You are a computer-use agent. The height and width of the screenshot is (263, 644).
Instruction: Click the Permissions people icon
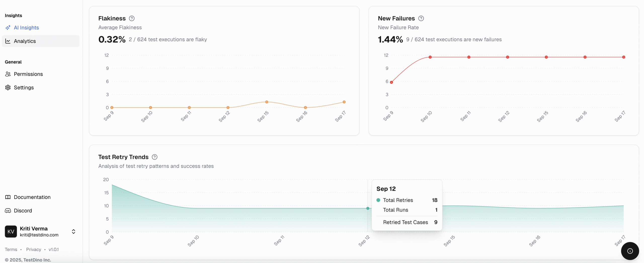(x=8, y=74)
